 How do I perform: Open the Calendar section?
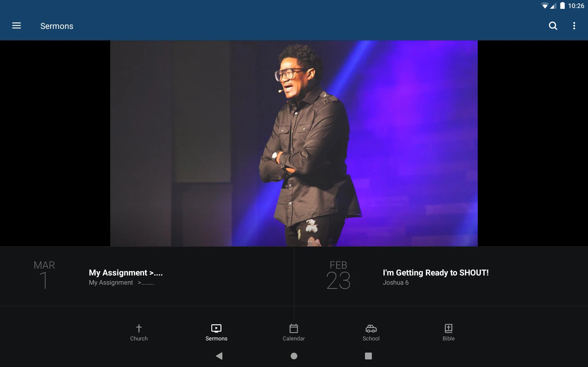tap(294, 332)
